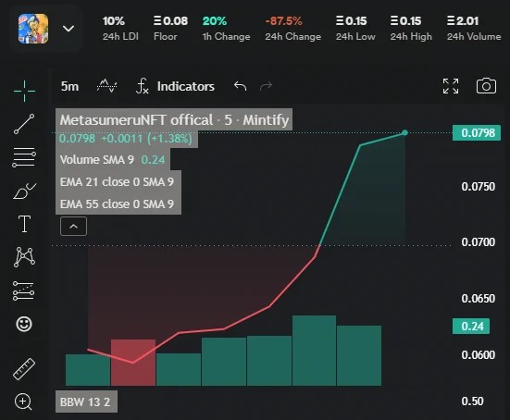Open the collection dropdown chevron
510x420 pixels.
coord(68,29)
